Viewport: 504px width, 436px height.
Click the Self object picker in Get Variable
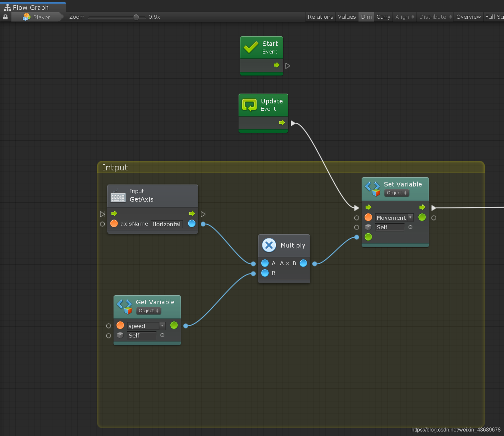click(x=162, y=335)
